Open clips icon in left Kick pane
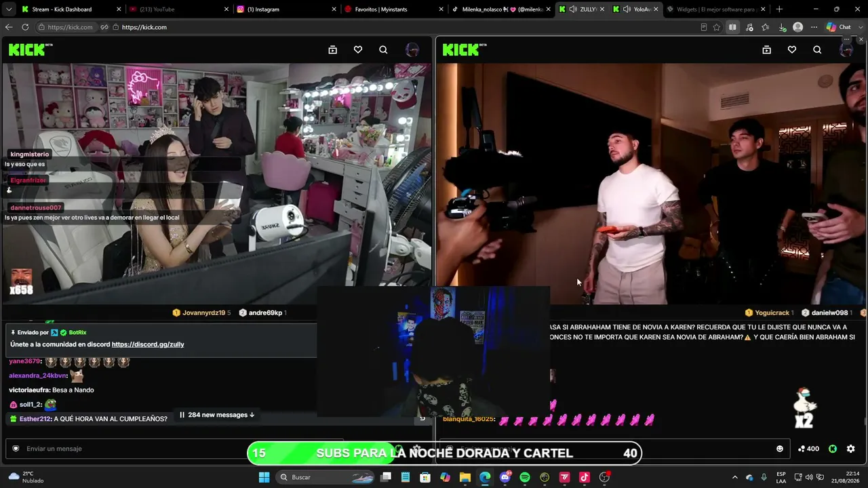868x488 pixels. pyautogui.click(x=332, y=49)
